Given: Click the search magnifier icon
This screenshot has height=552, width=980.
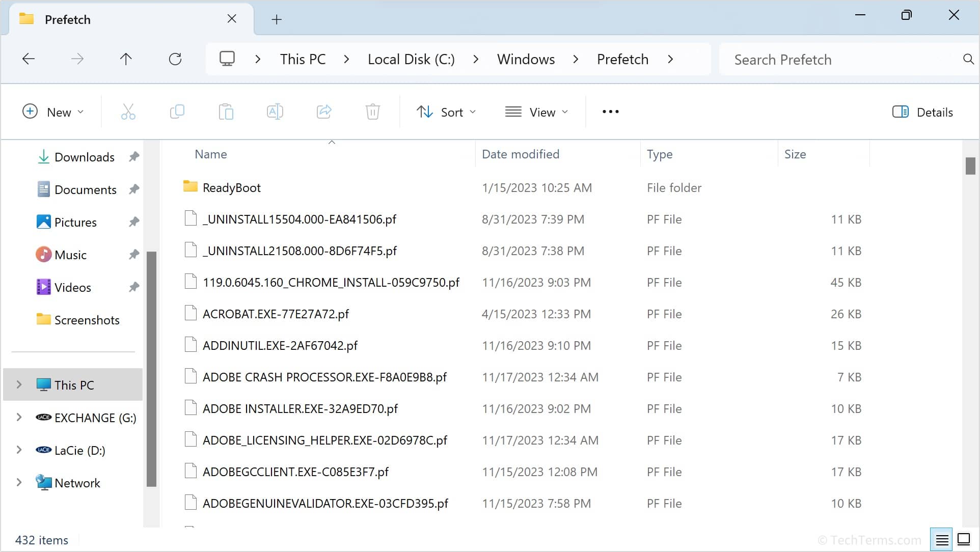Looking at the screenshot, I should point(968,59).
